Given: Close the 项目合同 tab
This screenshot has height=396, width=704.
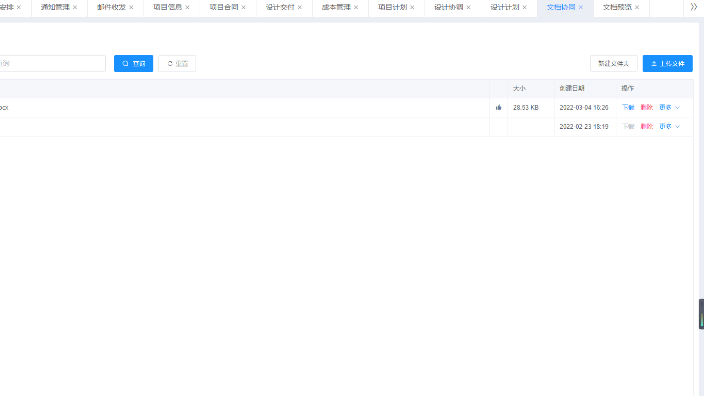Looking at the screenshot, I should (243, 7).
